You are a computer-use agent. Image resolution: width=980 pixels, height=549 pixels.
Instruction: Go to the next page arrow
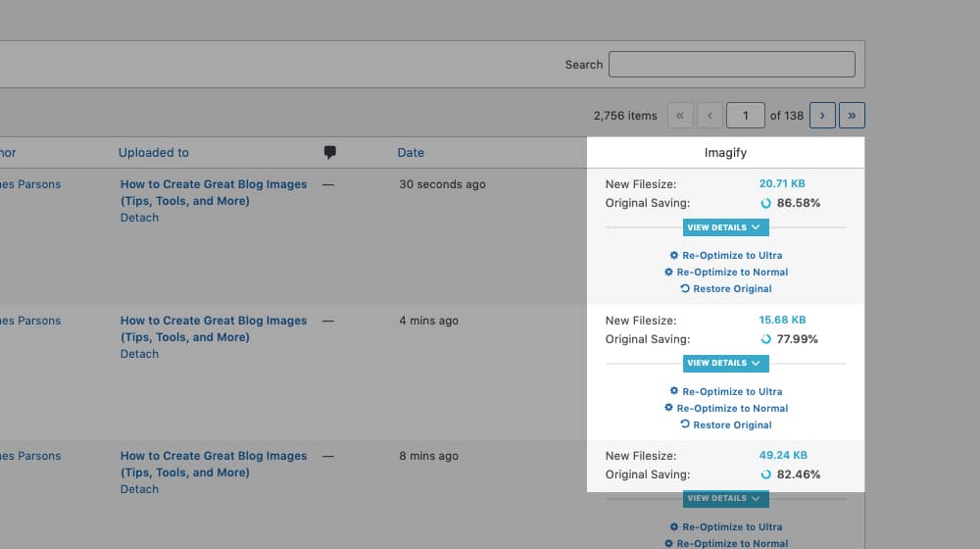coord(821,116)
